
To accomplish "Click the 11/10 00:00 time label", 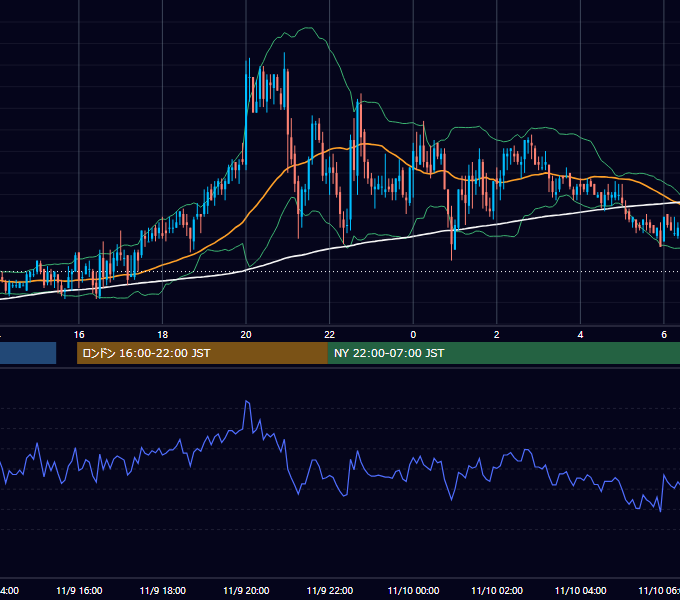I will (413, 590).
